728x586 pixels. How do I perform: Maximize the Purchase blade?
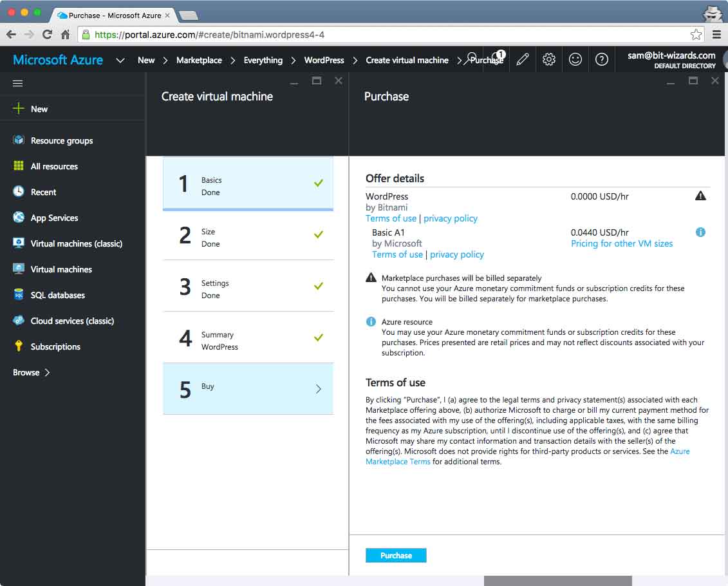point(693,80)
